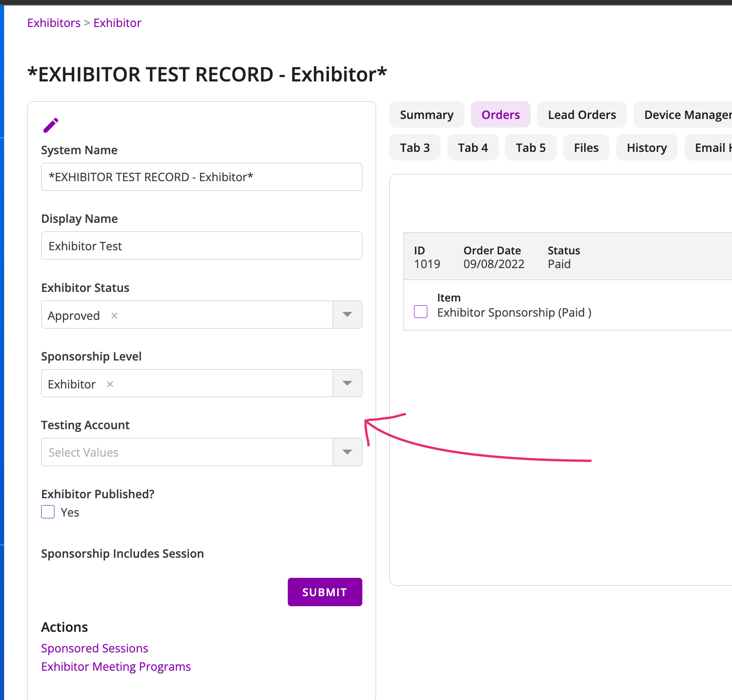The image size is (732, 700).
Task: Check the Exhibitor Published Yes checkbox
Action: coord(48,512)
